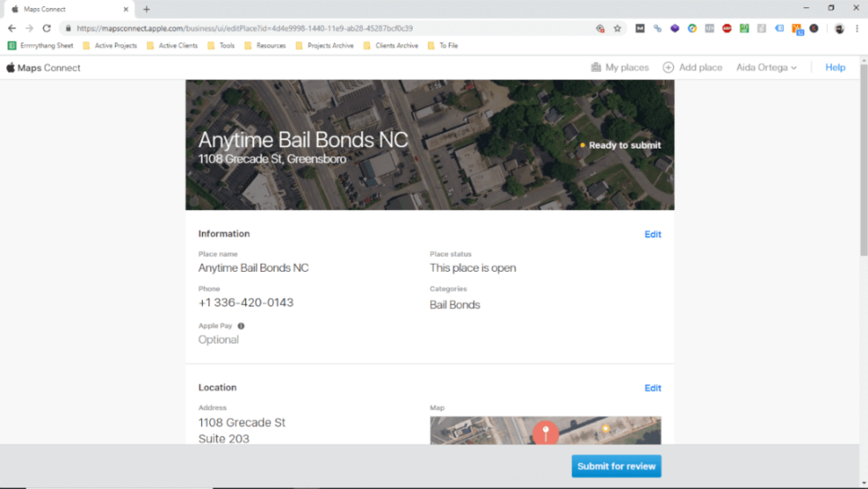The image size is (868, 489).
Task: Open the Projects Archive bookmark folder
Action: [325, 45]
